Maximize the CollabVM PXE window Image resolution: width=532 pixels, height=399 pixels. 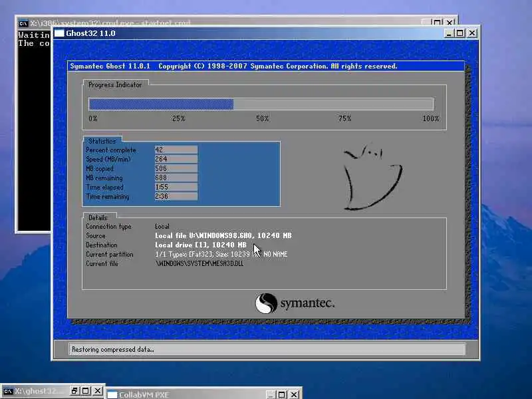tap(282, 394)
